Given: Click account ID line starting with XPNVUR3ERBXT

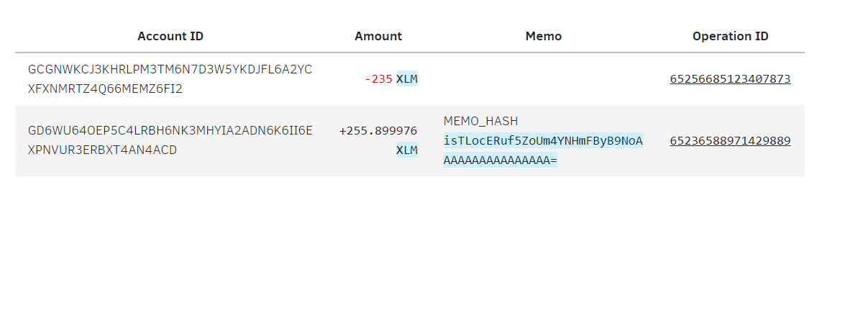Looking at the screenshot, I should point(102,150).
